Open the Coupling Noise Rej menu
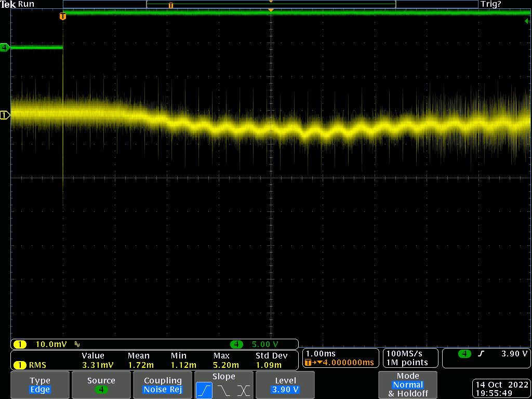The image size is (532, 399). [163, 385]
